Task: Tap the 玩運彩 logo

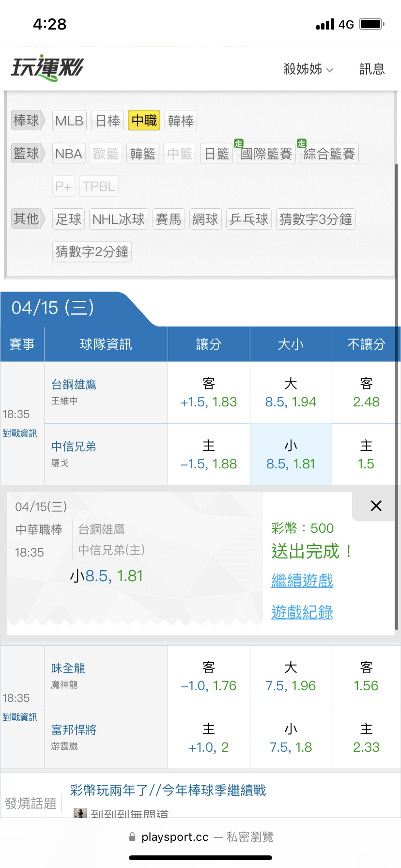Action: pyautogui.click(x=47, y=68)
